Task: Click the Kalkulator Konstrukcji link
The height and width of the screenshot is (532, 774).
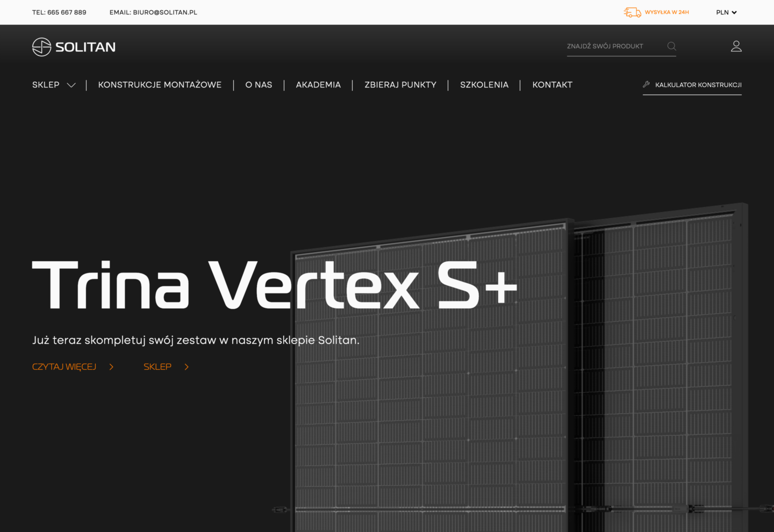Action: 698,85
